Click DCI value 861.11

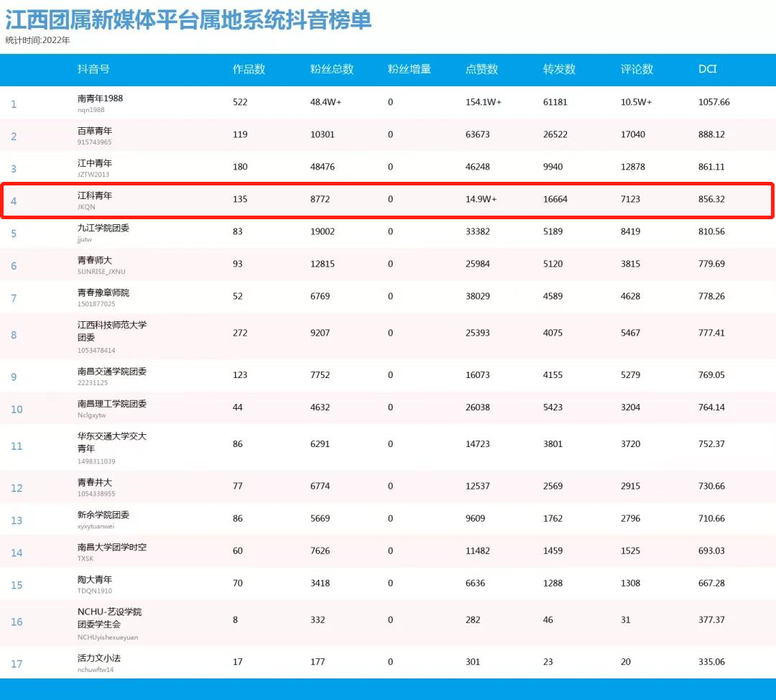click(711, 167)
